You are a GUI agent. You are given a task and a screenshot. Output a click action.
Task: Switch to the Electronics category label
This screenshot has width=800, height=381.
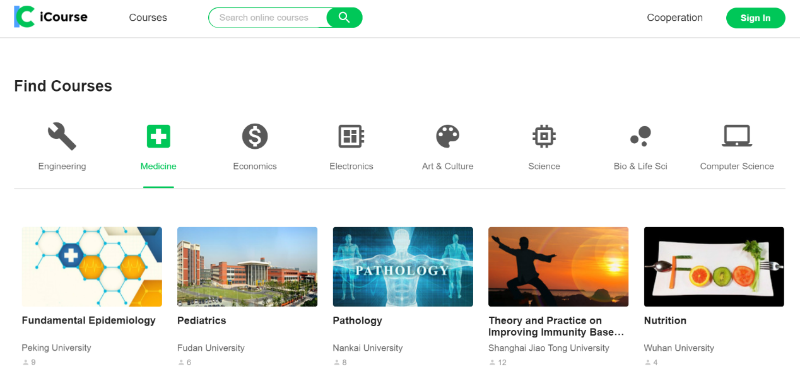351,166
